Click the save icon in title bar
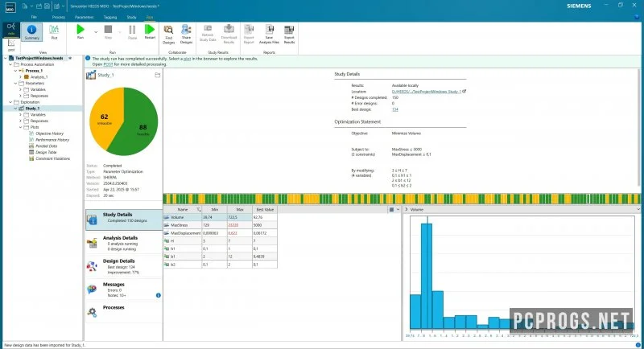Screen dimensions: 644x349 click(x=47, y=6)
